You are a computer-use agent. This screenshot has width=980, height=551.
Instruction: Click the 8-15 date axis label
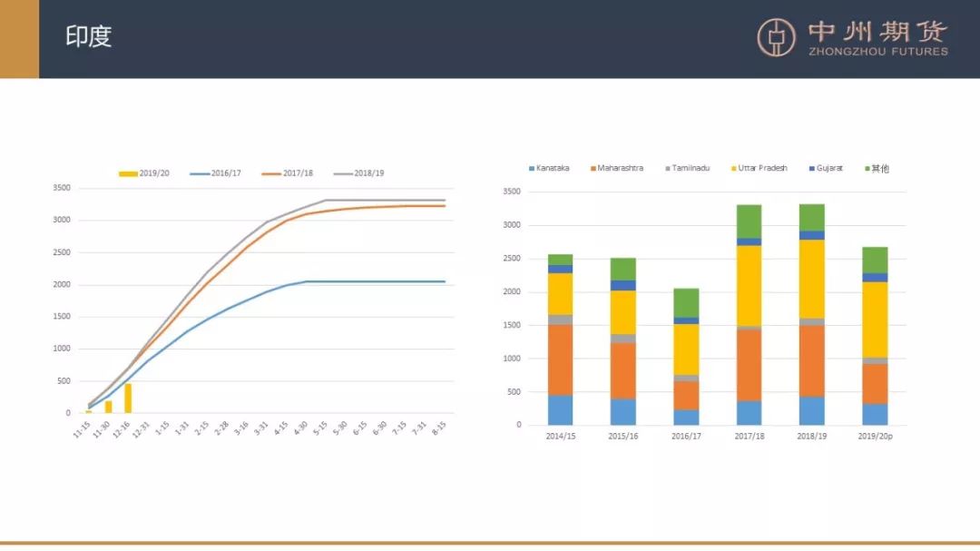pyautogui.click(x=439, y=428)
